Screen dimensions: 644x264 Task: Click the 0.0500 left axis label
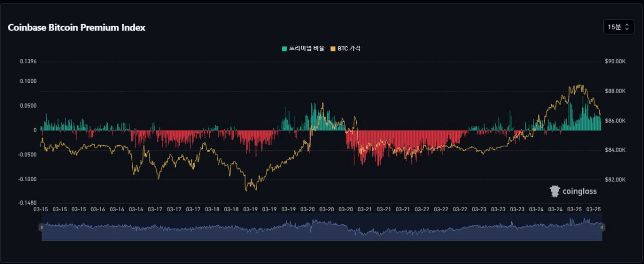coord(28,106)
